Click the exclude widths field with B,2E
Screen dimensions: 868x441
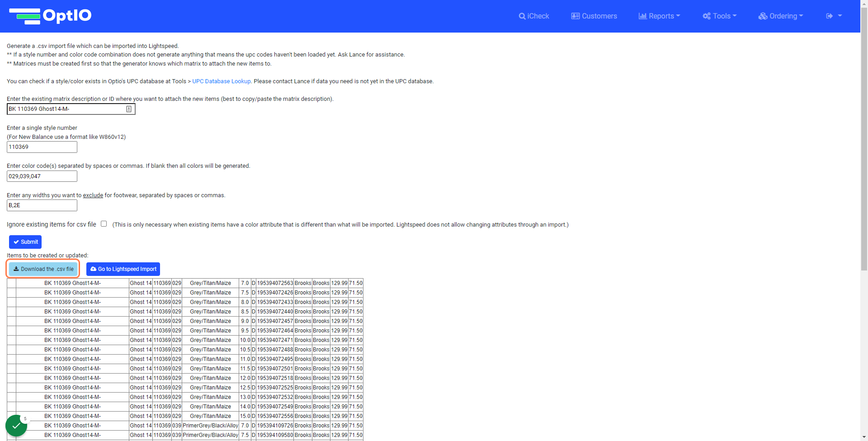pyautogui.click(x=42, y=205)
